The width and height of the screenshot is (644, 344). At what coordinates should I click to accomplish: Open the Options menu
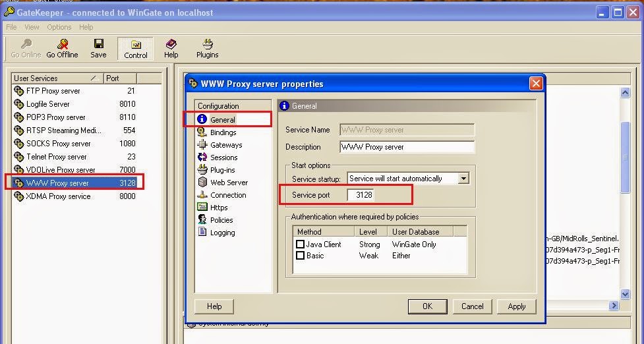59,27
